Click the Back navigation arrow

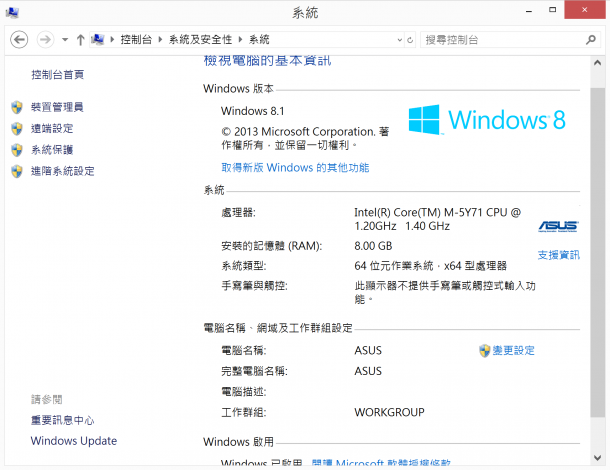19,40
